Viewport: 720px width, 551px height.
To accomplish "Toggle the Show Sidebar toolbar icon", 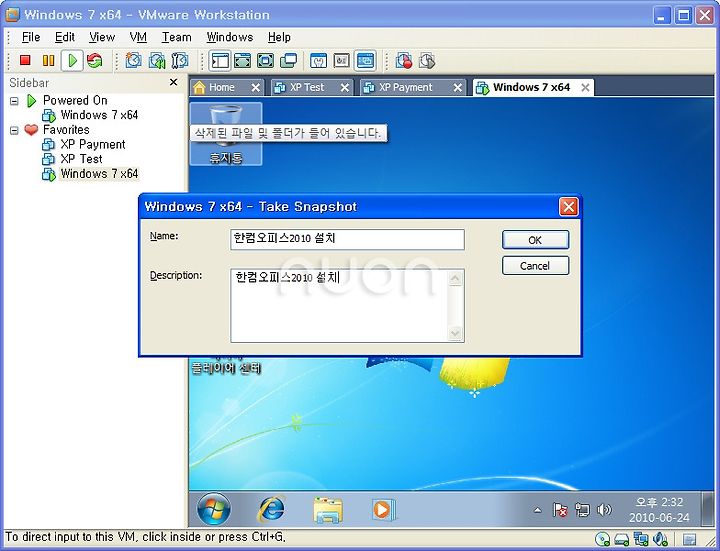I will pyautogui.click(x=220, y=61).
